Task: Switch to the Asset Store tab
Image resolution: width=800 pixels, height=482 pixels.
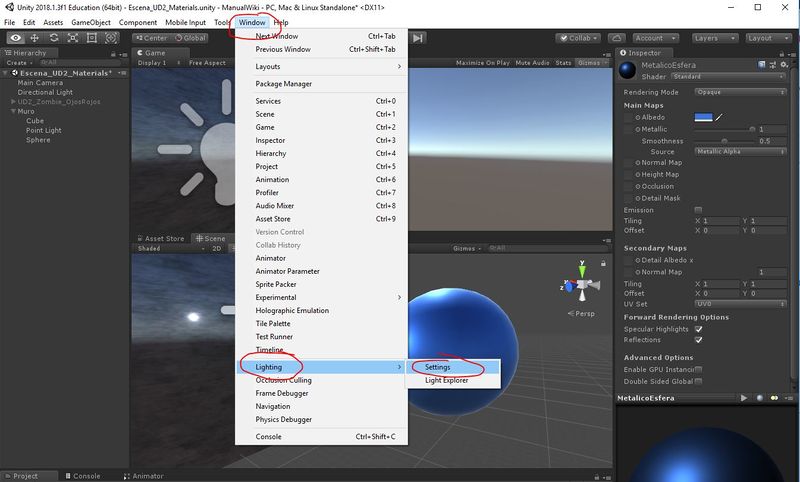Action: pos(161,238)
